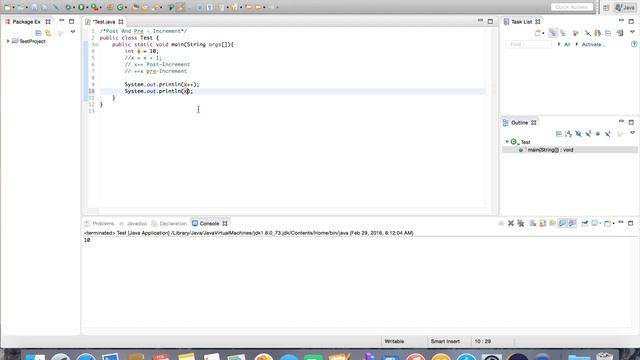
Task: Toggle Hide Static Members in Outline toolbar
Action: (588, 134)
